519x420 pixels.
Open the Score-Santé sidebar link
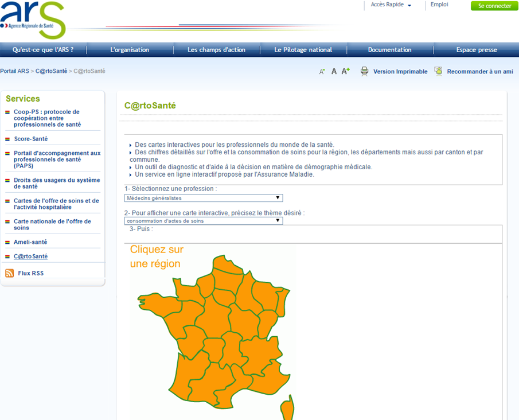[x=31, y=139]
